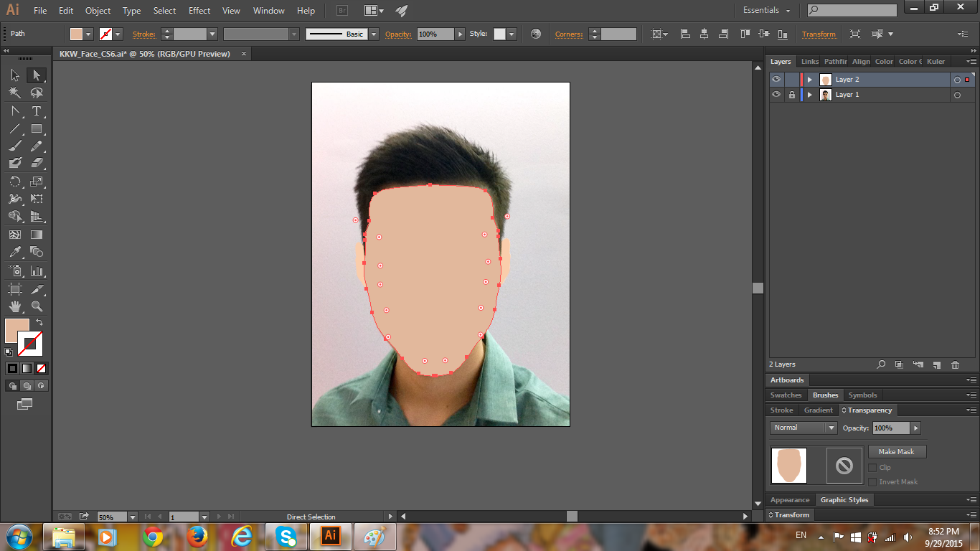
Task: Select the Rectangle tool
Action: pyautogui.click(x=37, y=129)
